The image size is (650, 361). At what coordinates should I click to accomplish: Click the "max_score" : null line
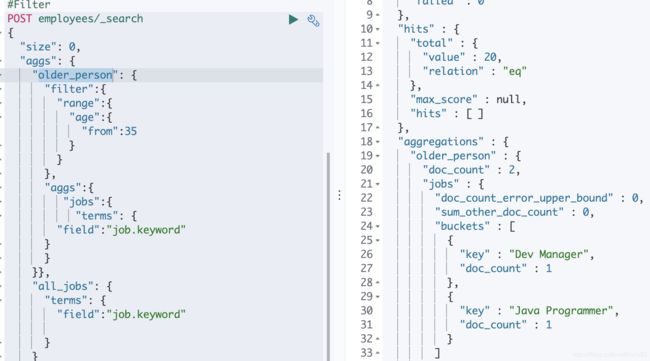(x=468, y=99)
